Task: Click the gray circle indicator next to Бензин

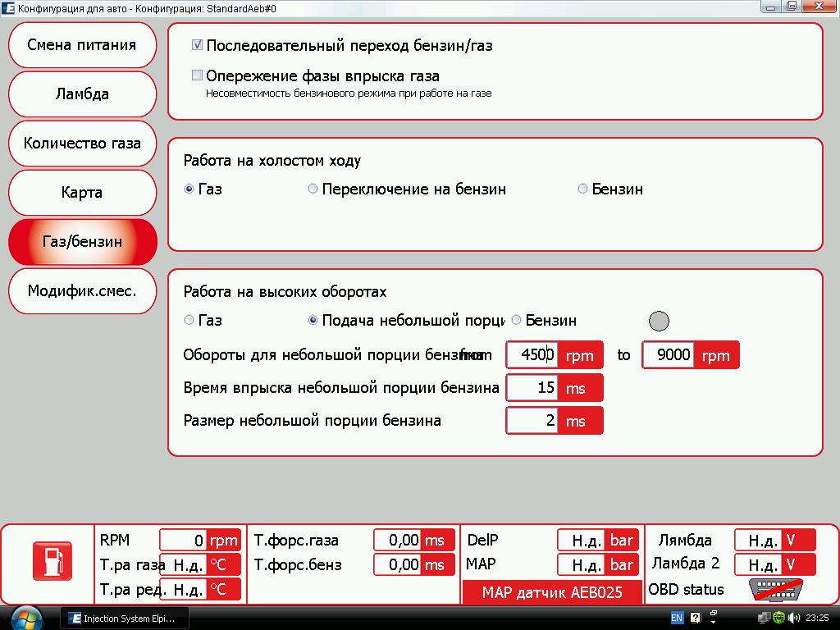Action: coord(659,321)
